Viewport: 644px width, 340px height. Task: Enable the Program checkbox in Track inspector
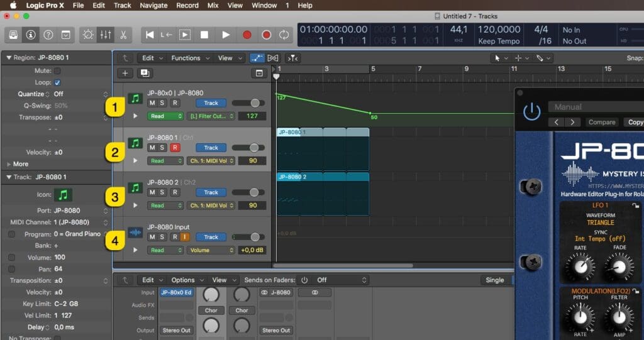coord(11,234)
